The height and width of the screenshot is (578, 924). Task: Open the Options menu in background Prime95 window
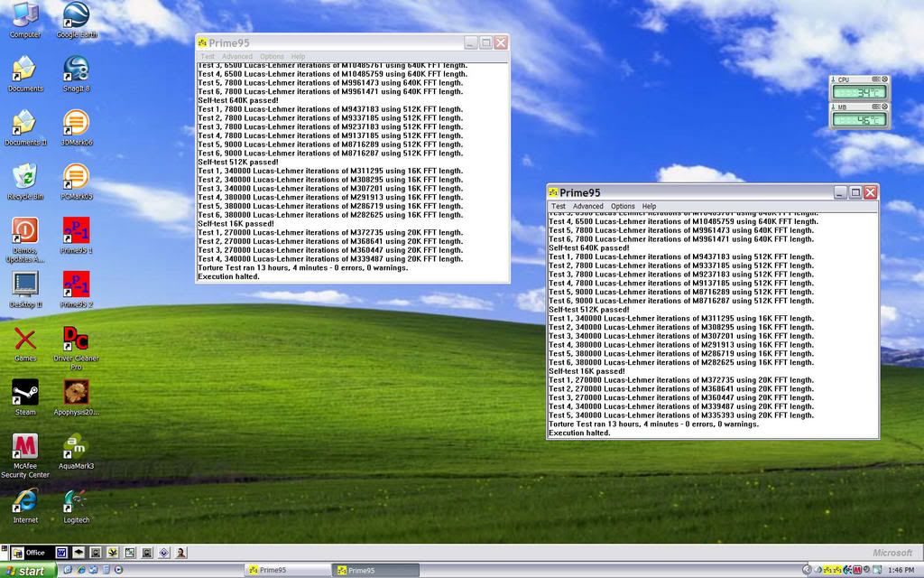pos(272,57)
